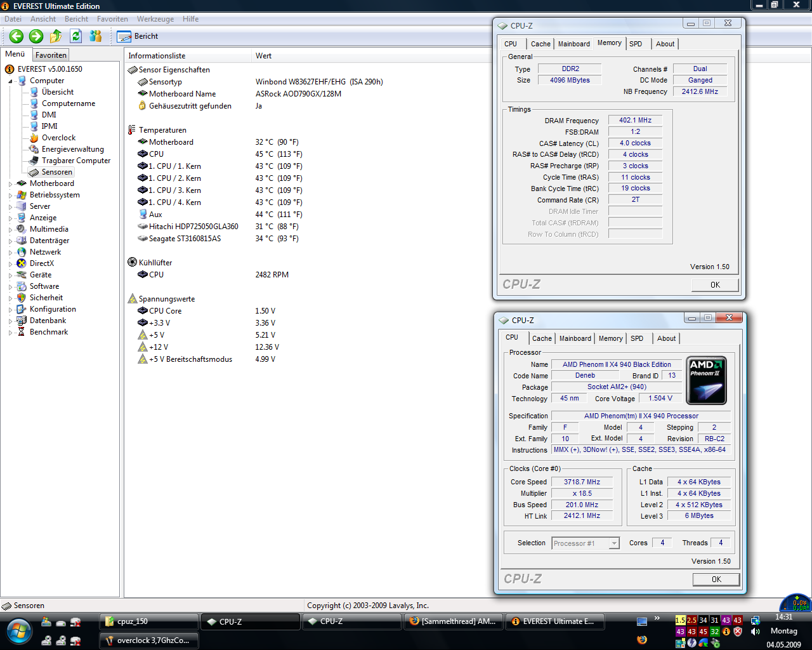This screenshot has height=650, width=812.
Task: Click the DRAM Frequency 402.1 MHz field
Action: (x=636, y=120)
